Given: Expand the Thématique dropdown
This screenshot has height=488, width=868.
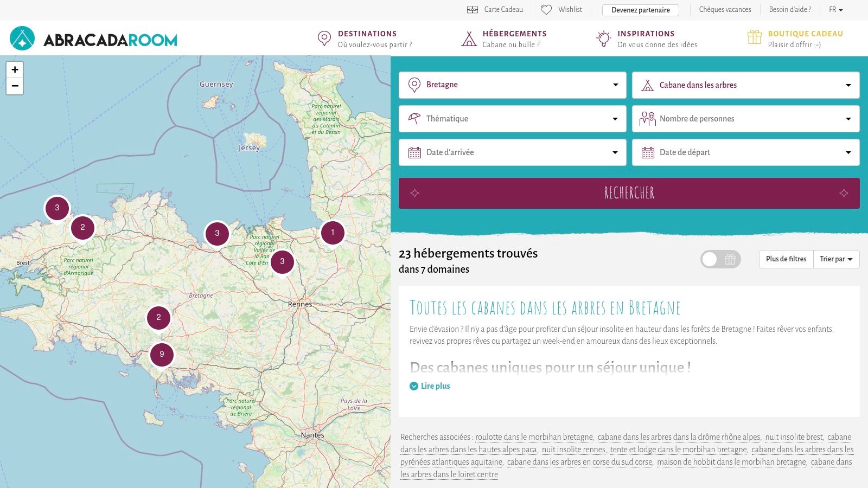Looking at the screenshot, I should click(x=512, y=119).
